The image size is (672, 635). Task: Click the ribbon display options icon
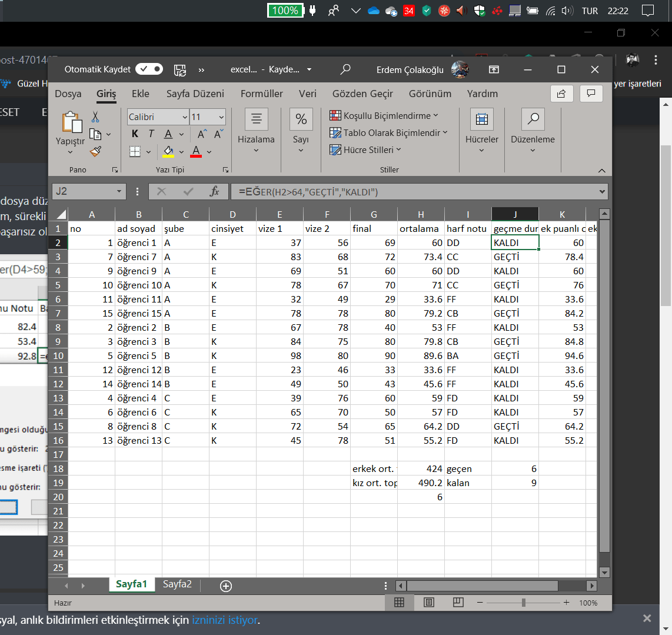[494, 69]
